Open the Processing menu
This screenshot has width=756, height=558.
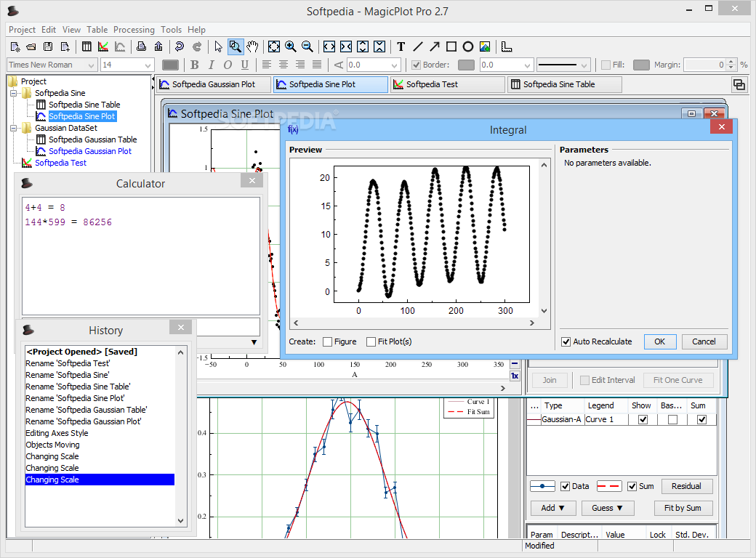click(x=134, y=30)
